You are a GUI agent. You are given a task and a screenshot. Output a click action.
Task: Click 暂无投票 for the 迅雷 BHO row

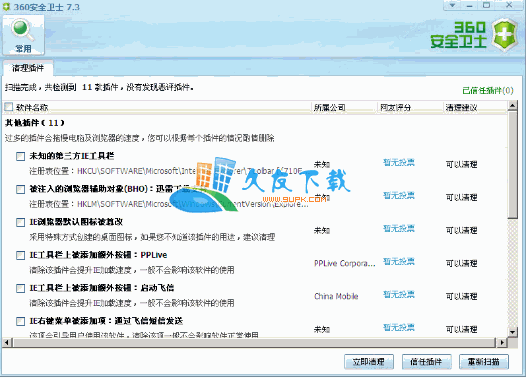click(x=399, y=196)
